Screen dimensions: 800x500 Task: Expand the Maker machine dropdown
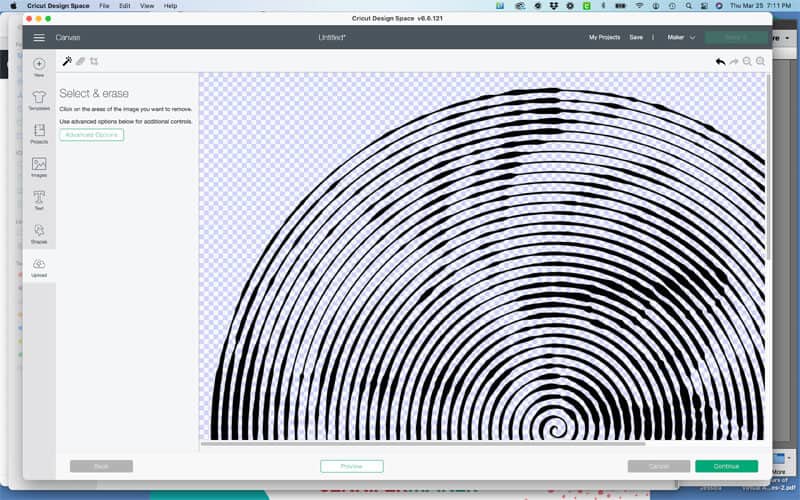coord(681,37)
